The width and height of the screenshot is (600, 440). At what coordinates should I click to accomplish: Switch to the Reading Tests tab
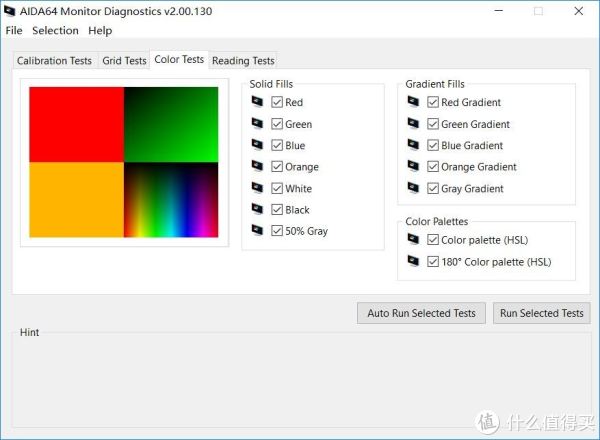(x=243, y=60)
